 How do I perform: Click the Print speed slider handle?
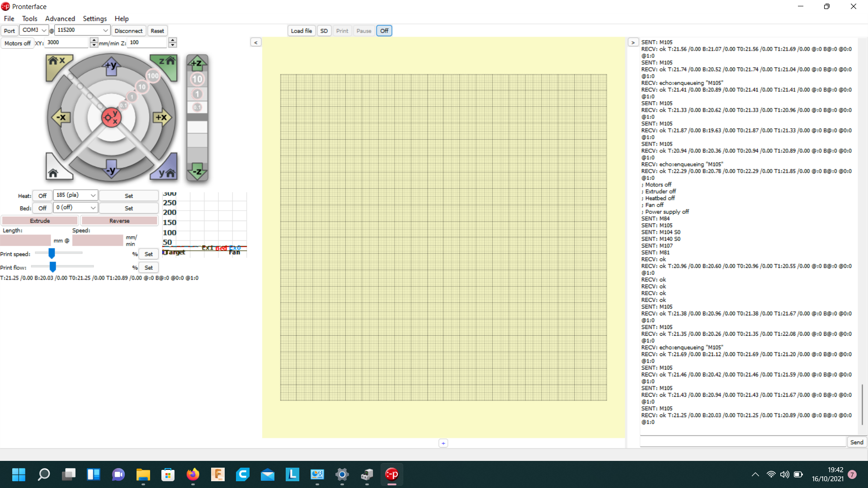(x=52, y=253)
